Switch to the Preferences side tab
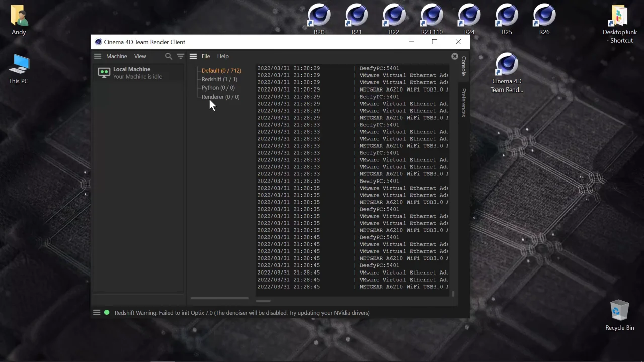 (464, 103)
